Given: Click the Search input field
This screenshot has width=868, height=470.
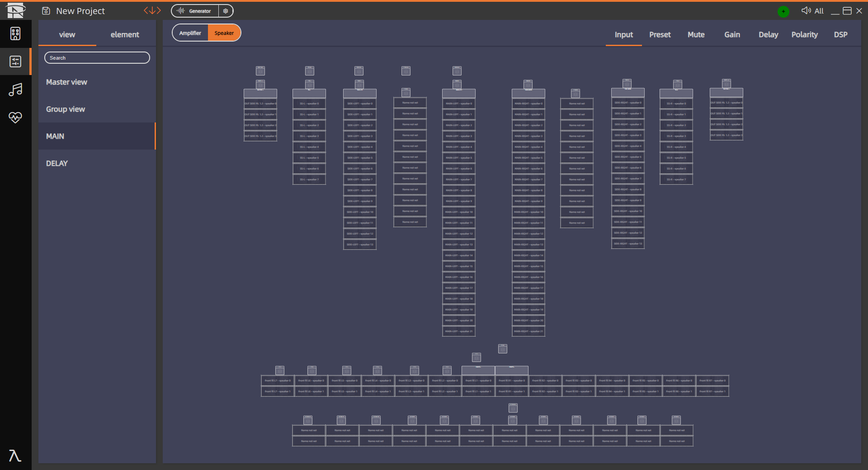Looking at the screenshot, I should pos(97,58).
